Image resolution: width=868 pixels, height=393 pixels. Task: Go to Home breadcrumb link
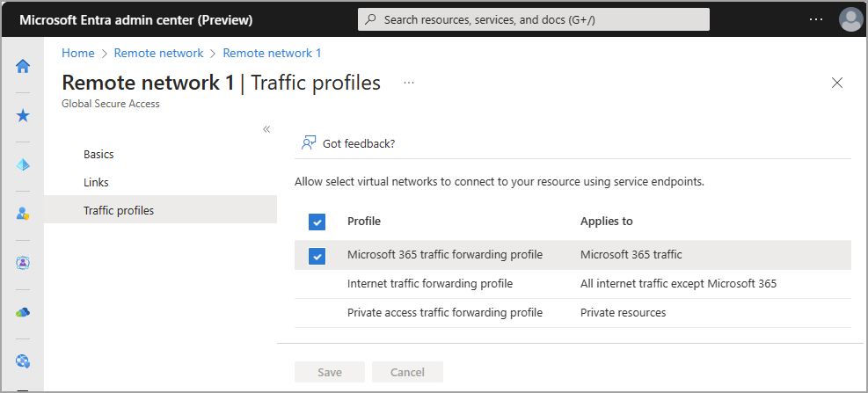[78, 53]
